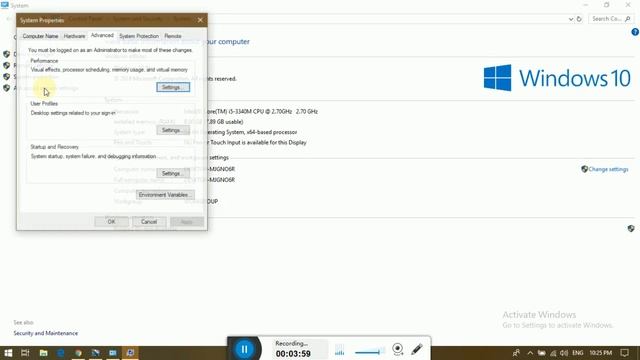Click the search magnifier icon
The height and width of the screenshot is (360, 640).
[x=628, y=19]
